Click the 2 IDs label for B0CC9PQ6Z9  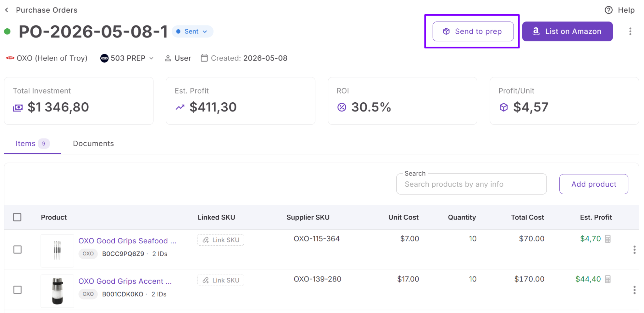pyautogui.click(x=160, y=254)
